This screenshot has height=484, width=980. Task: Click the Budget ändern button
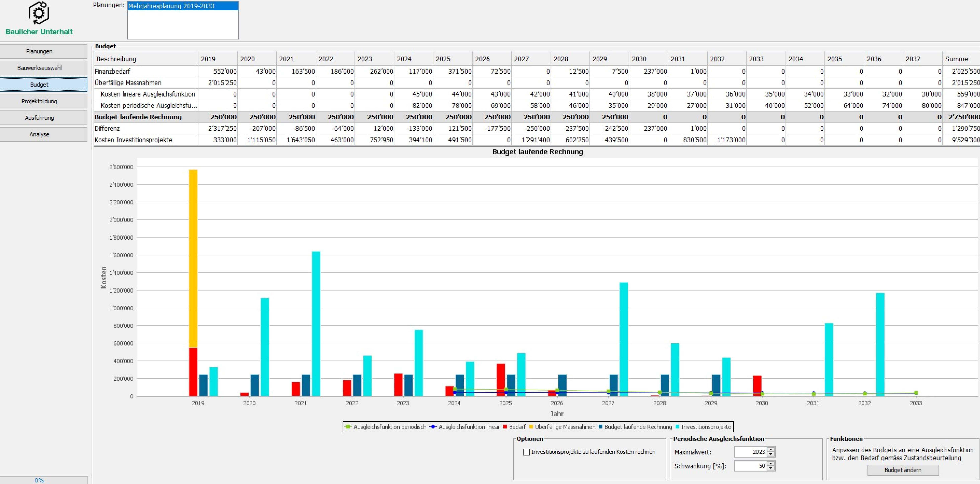coord(903,470)
